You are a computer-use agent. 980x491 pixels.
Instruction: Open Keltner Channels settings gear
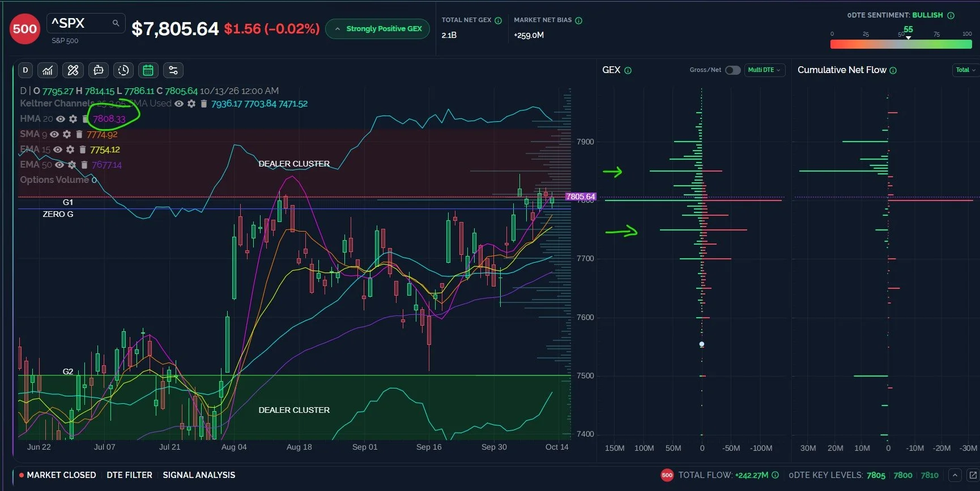point(191,104)
